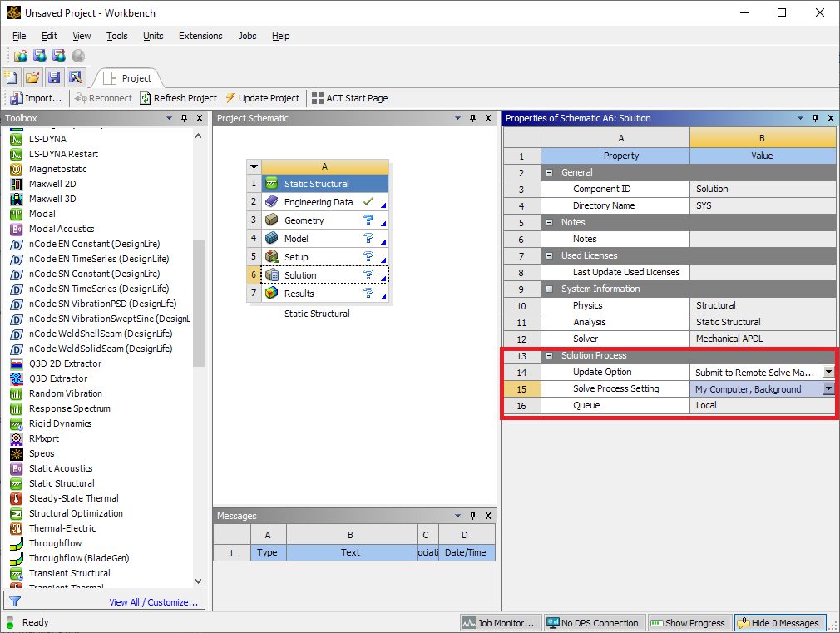840x633 pixels.
Task: Open the Units menu
Action: (153, 36)
